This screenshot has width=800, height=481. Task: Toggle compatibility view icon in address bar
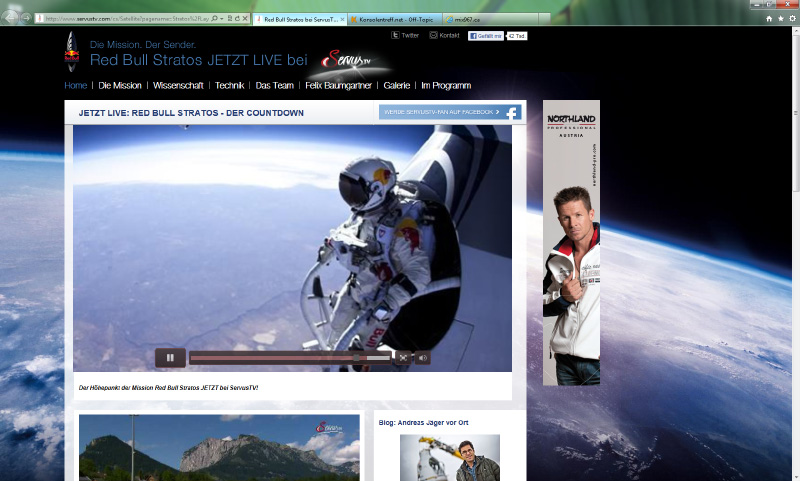click(x=230, y=18)
